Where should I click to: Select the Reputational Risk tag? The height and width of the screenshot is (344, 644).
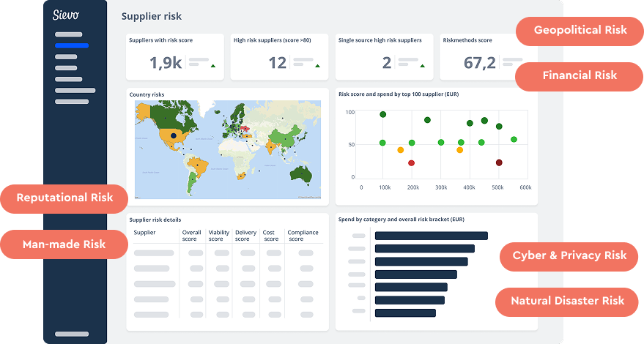64,198
